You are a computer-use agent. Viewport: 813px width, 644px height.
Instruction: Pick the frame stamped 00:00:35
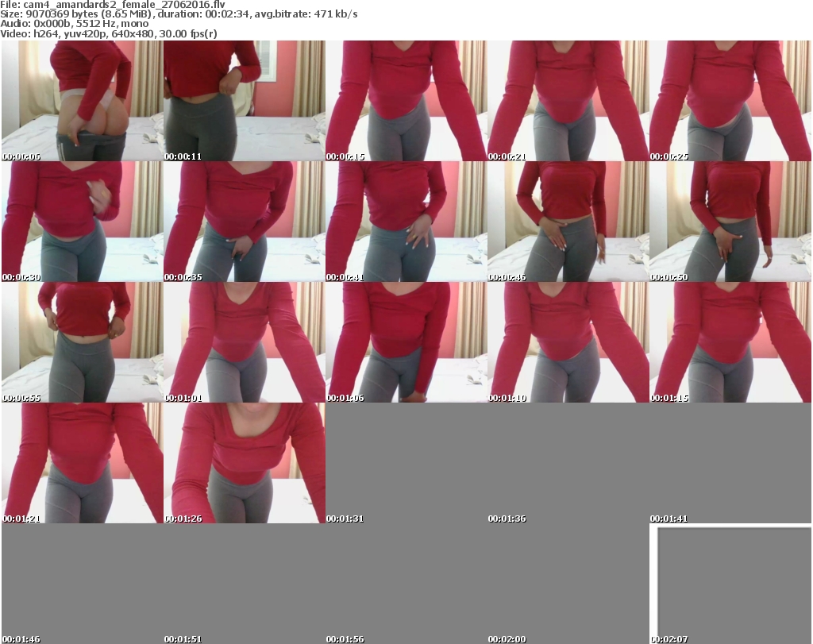[x=245, y=222]
